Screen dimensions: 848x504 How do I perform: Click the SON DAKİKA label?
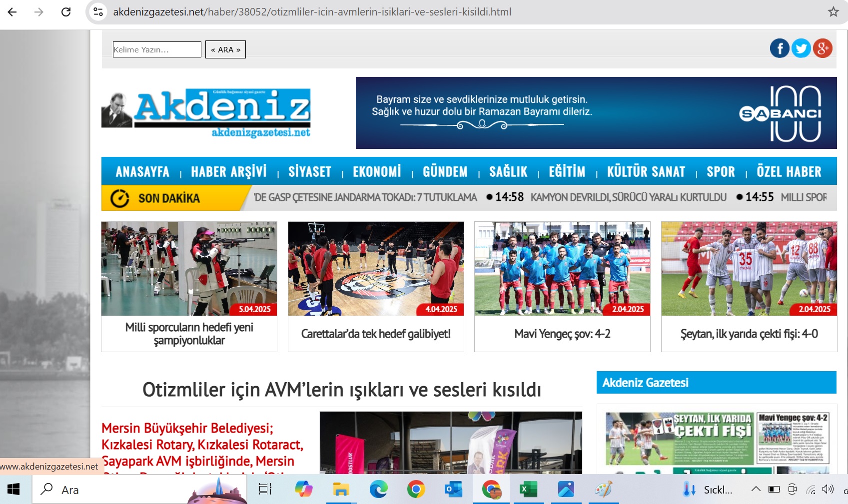tap(169, 198)
